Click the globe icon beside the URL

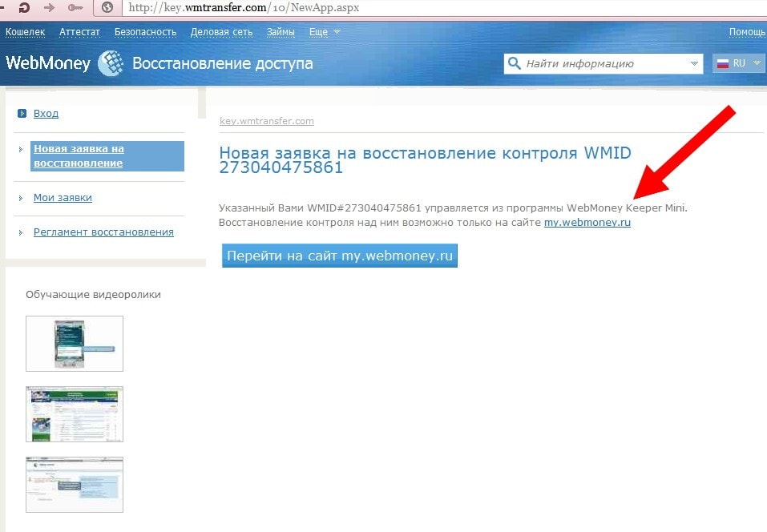(x=107, y=7)
